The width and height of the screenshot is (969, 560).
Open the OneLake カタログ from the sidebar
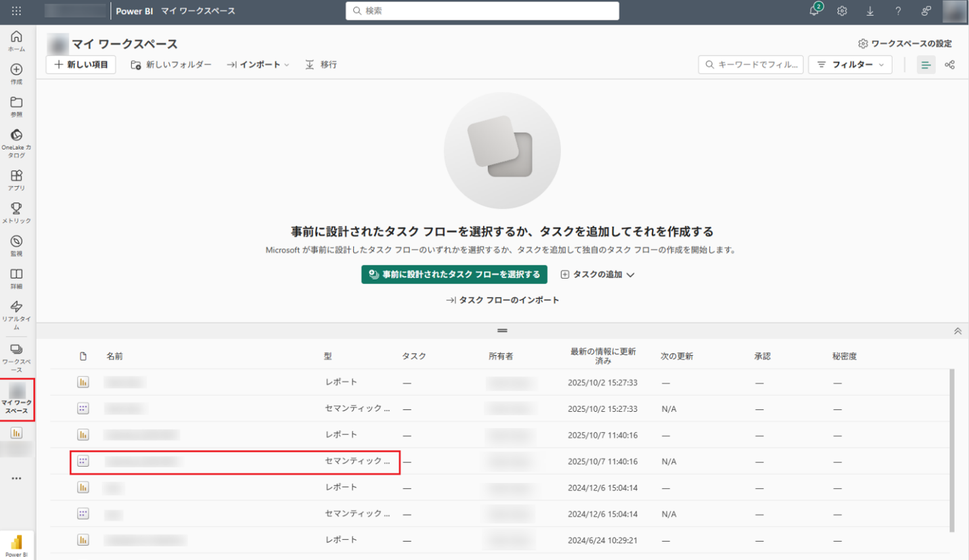(x=16, y=140)
